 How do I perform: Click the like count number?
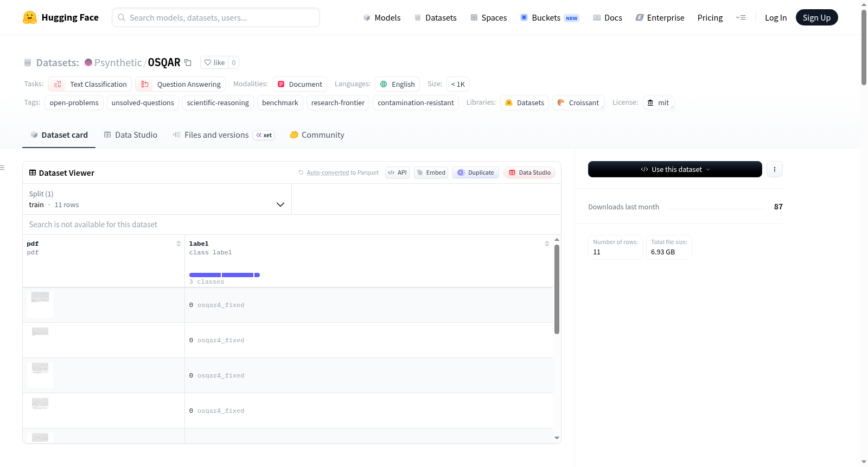tap(234, 62)
